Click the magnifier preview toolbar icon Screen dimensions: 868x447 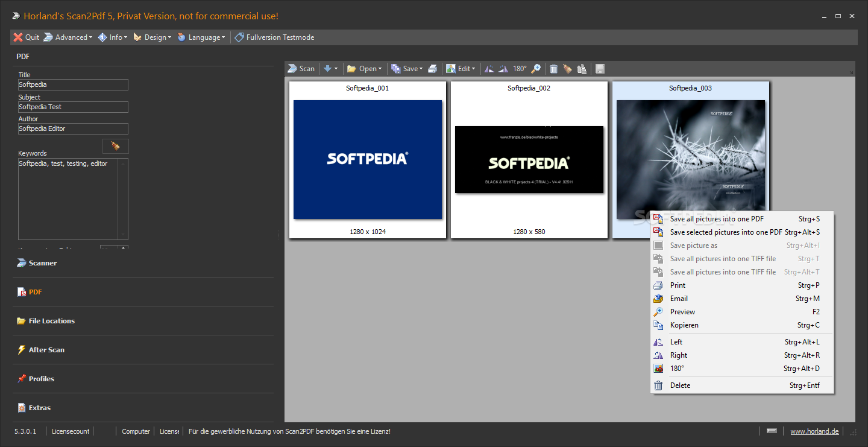point(536,69)
